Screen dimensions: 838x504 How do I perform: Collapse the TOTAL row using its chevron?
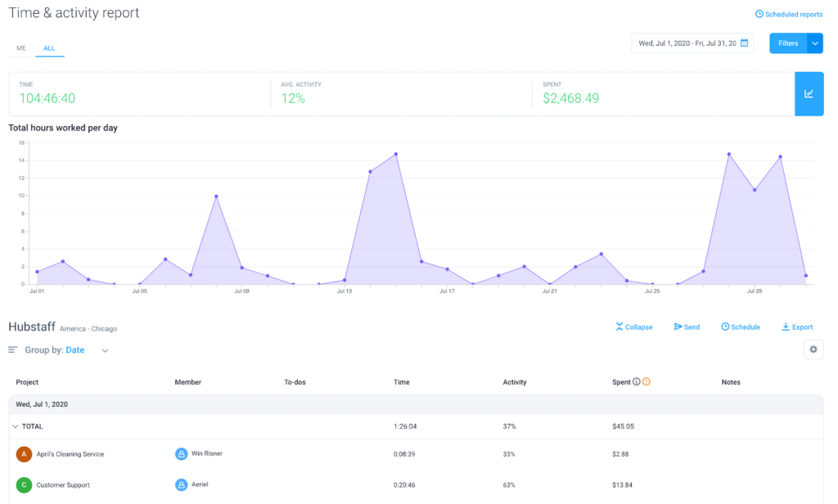(x=16, y=426)
